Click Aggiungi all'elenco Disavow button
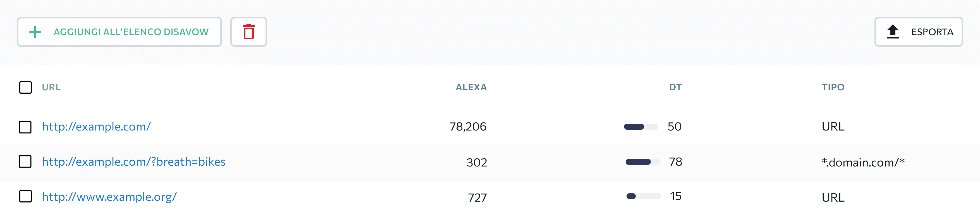The width and height of the screenshot is (980, 215). point(119,32)
